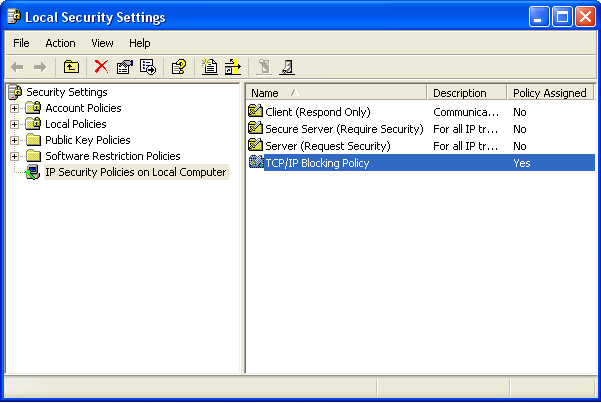This screenshot has height=403, width=601.
Task: Expand the Software Restriction Policies node
Action: [14, 156]
